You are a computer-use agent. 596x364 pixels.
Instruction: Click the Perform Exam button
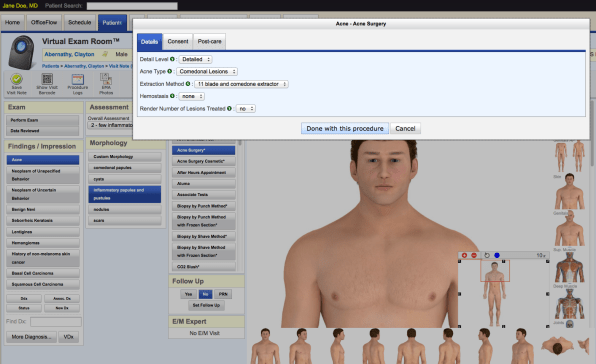pyautogui.click(x=43, y=120)
